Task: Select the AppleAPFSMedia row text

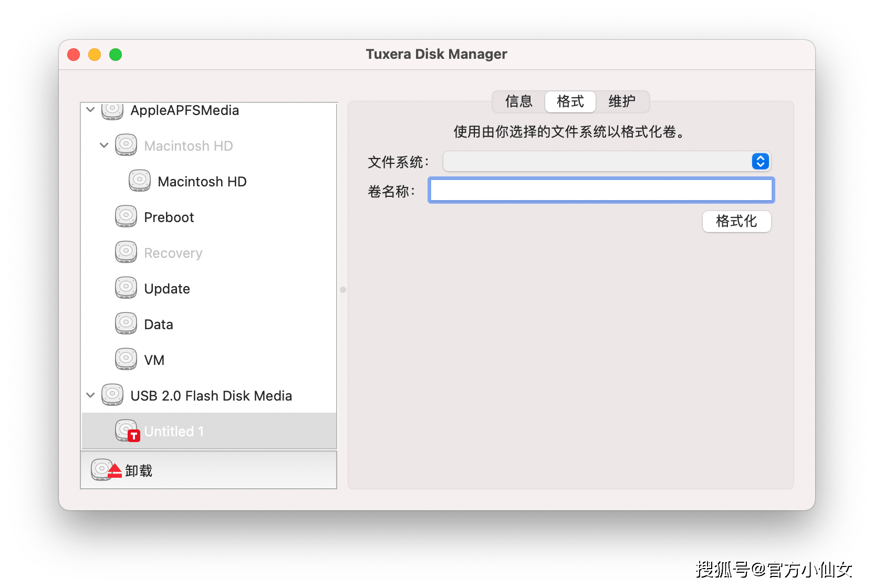Action: point(185,110)
